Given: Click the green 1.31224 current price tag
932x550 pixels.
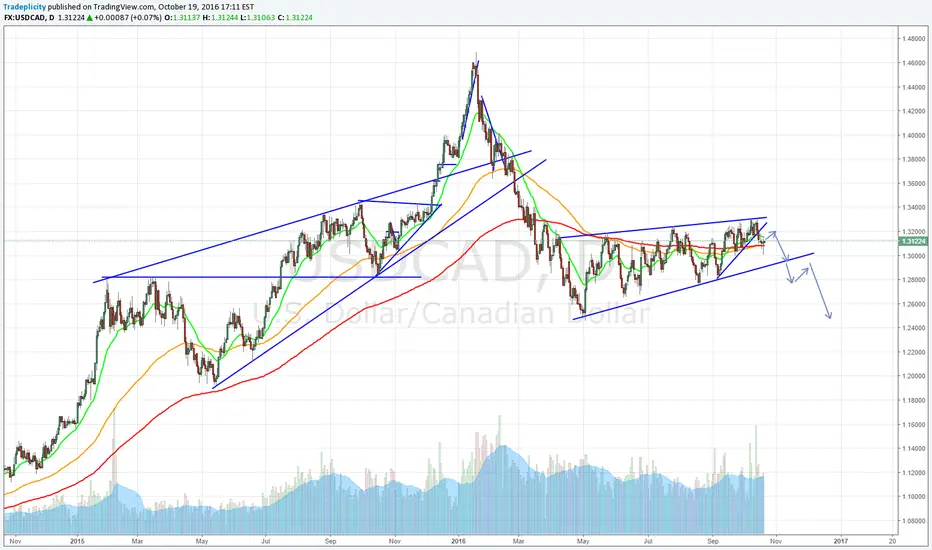Looking at the screenshot, I should tap(914, 241).
